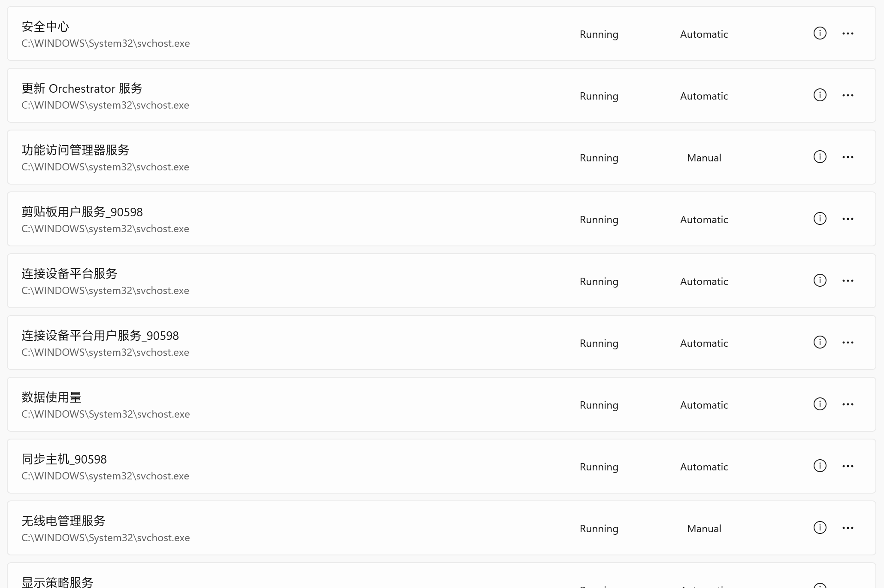This screenshot has width=884, height=588.
Task: Show info for 连接设备平台用户服务_90598
Action: click(x=820, y=342)
